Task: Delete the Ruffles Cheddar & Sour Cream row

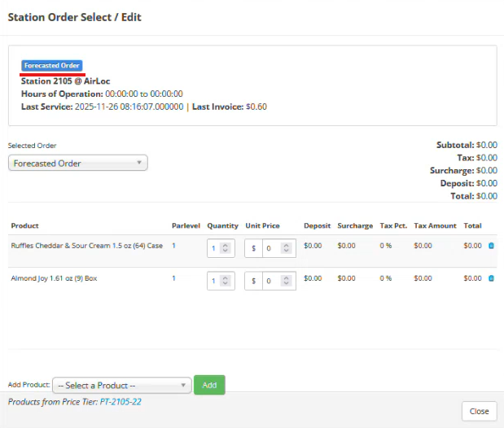Action: tap(491, 246)
